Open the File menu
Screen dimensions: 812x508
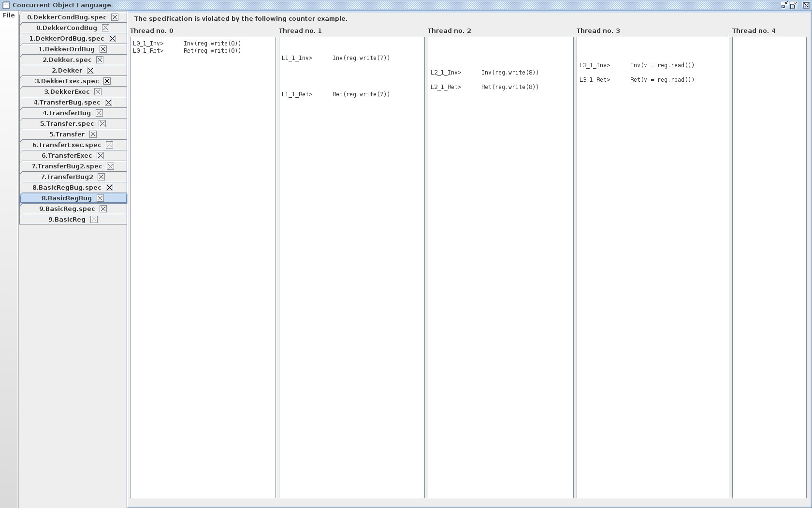pos(9,15)
